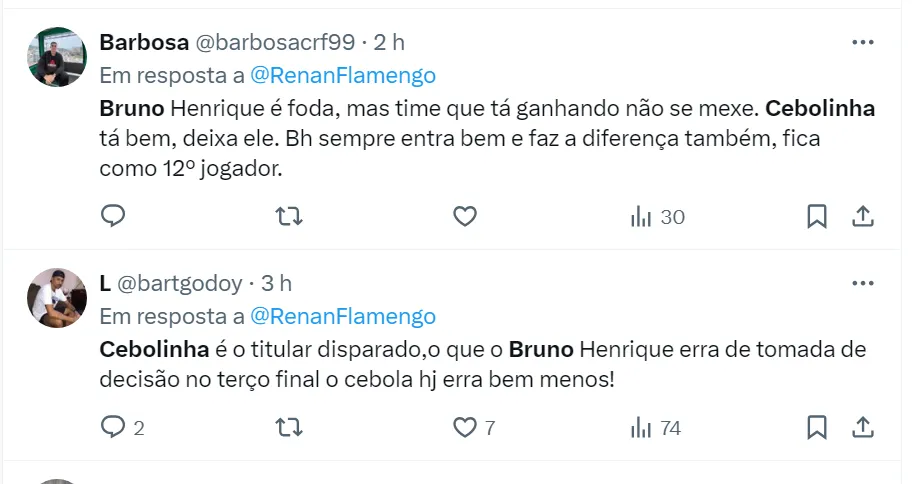Viewport: 914px width, 484px height.
Task: Open L's profile avatar
Action: [57, 297]
